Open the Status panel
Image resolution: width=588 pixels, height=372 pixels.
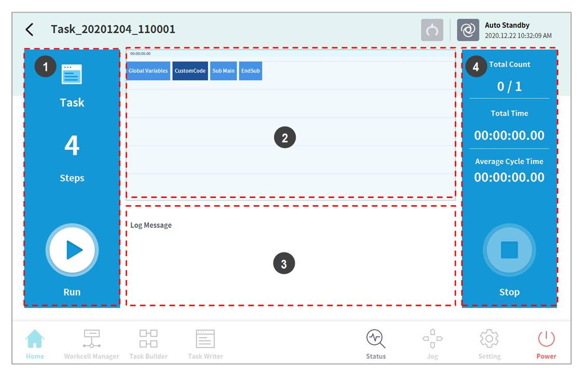tap(376, 343)
